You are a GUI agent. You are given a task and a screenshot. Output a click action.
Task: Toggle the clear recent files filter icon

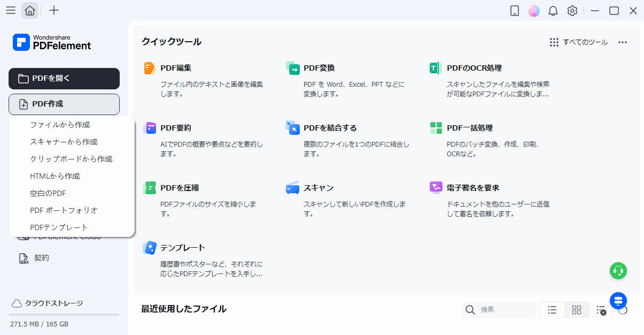601,309
